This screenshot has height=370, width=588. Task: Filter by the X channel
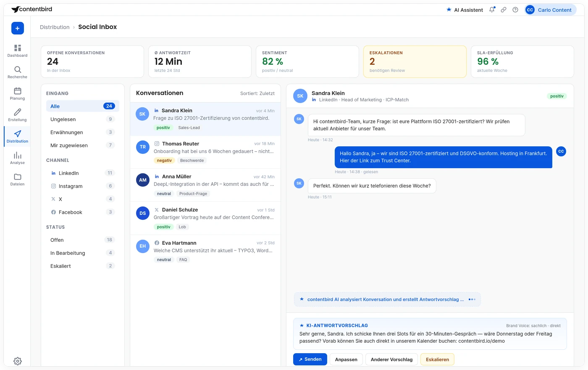tap(82, 199)
